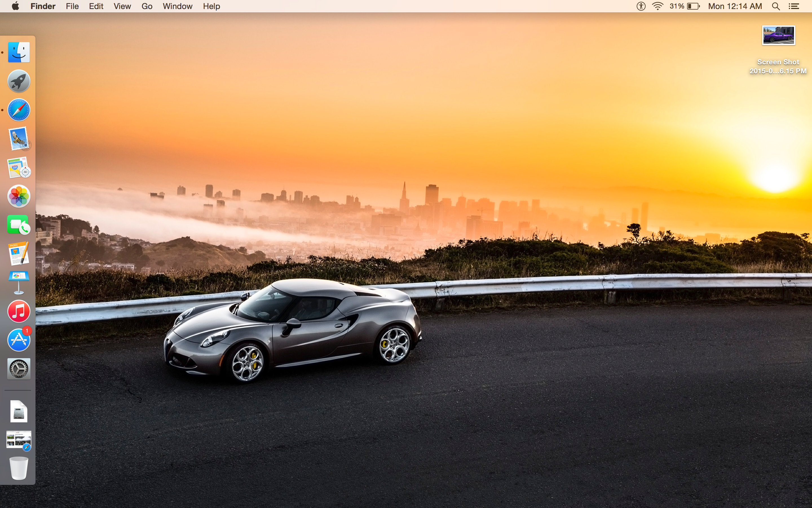Open the Wi-Fi status menu
The height and width of the screenshot is (508, 812).
point(658,6)
